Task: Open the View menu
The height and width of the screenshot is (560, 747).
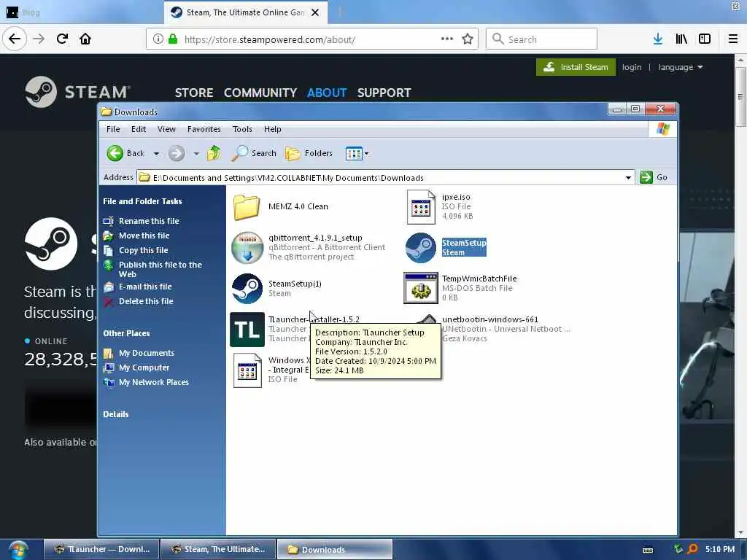Action: (166, 129)
